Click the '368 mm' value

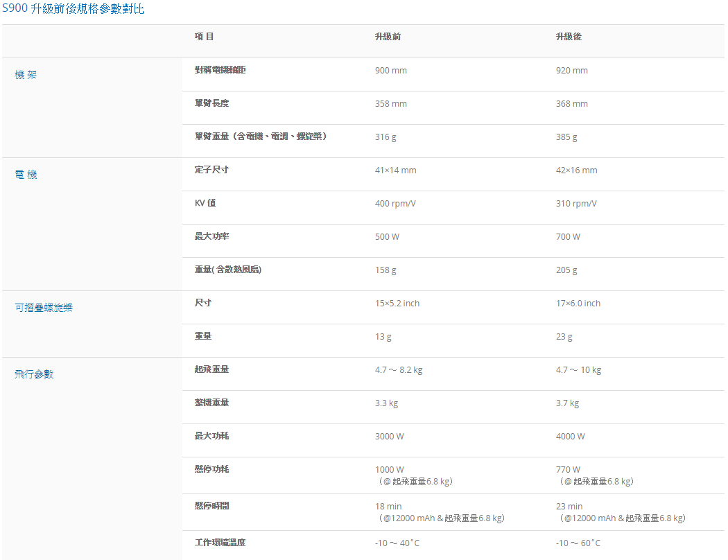point(572,104)
